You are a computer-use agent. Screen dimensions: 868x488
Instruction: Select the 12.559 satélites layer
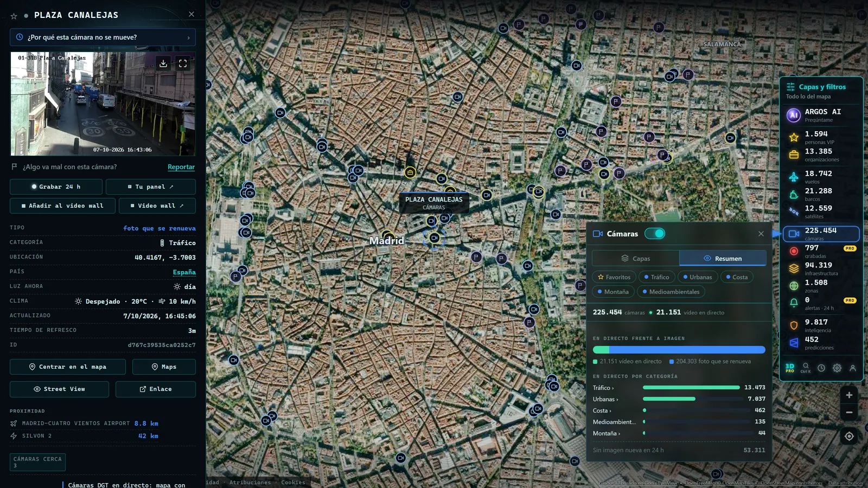click(821, 211)
